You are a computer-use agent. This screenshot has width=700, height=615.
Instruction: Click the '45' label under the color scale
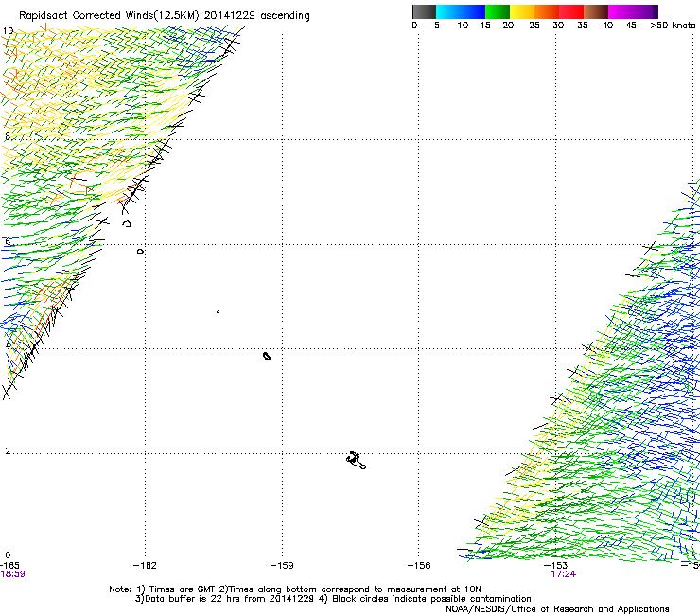tap(631, 26)
